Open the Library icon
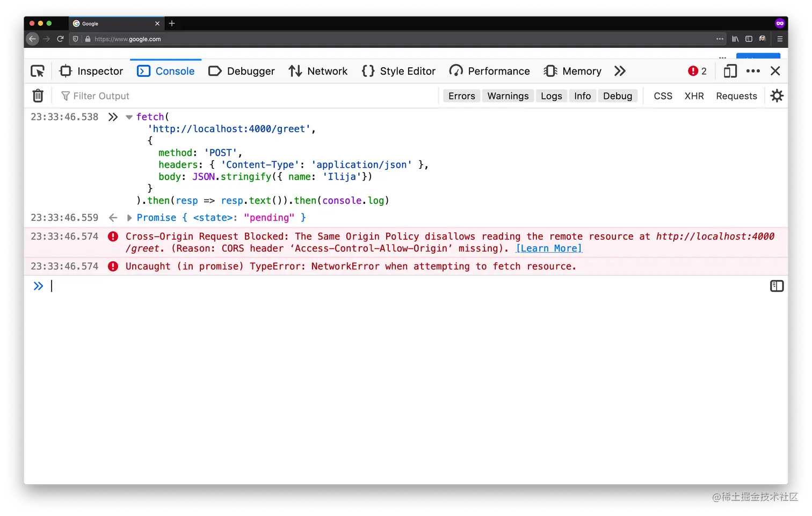 (735, 39)
